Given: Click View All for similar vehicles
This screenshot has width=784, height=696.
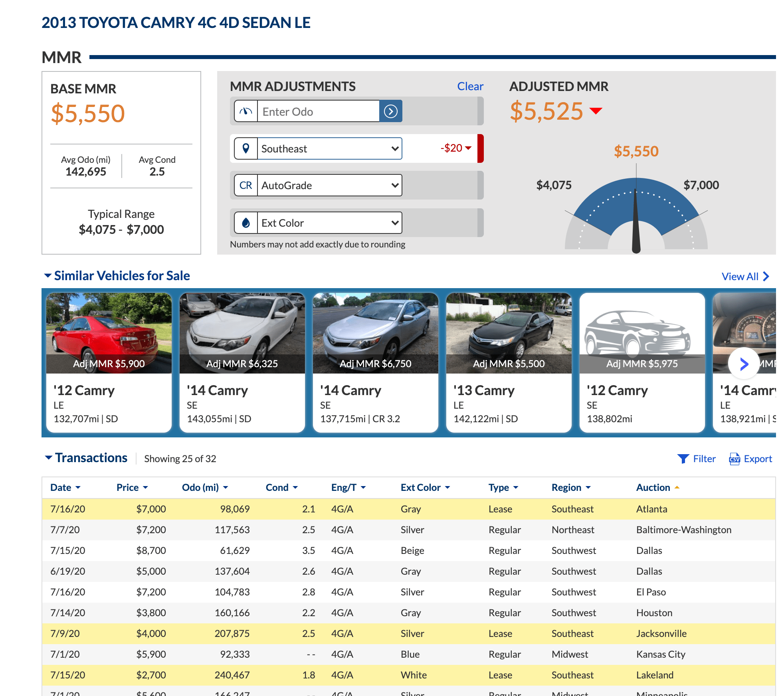Looking at the screenshot, I should (x=740, y=276).
